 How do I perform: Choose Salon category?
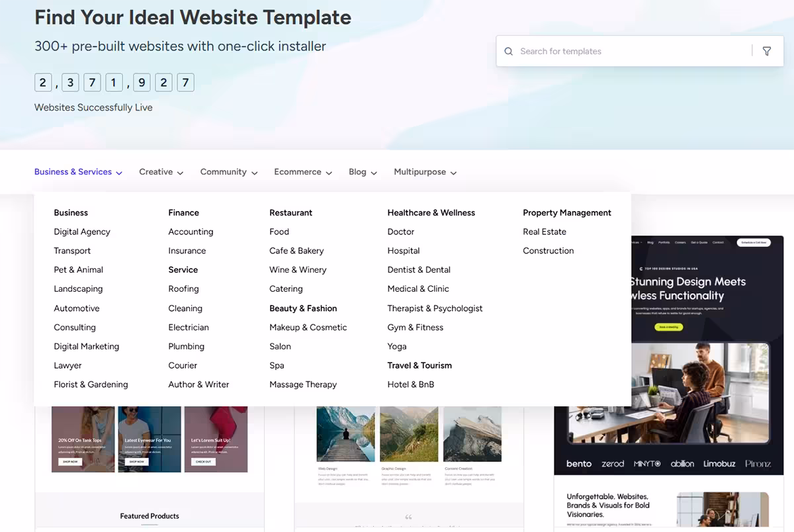click(280, 347)
